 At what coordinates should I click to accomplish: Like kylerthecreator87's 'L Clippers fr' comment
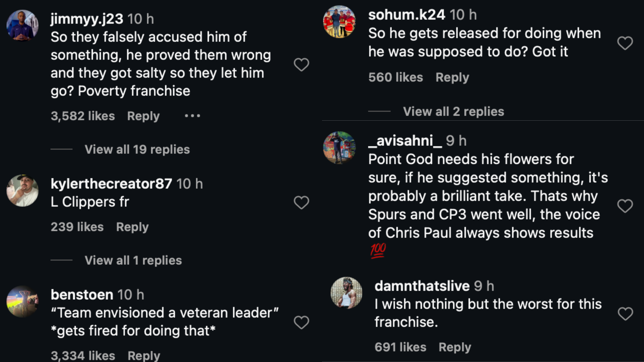pyautogui.click(x=301, y=202)
